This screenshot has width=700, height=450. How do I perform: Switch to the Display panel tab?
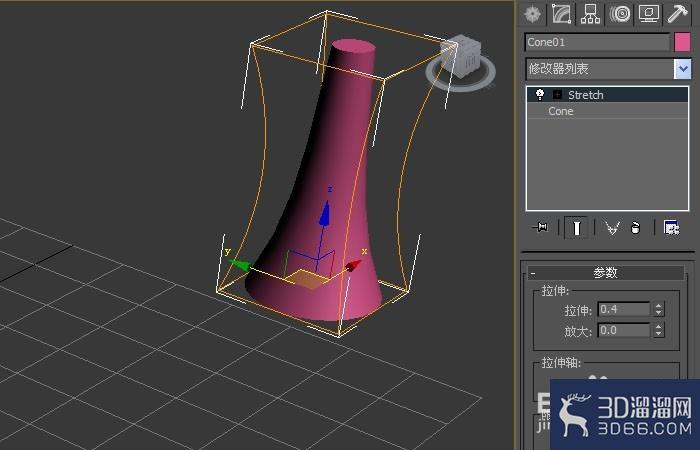(649, 14)
